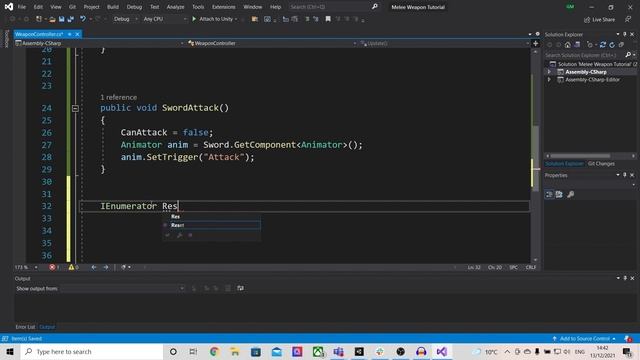Select the Solution 'Melee Weapon Tutorial' node
The height and width of the screenshot is (360, 640).
(593, 64)
